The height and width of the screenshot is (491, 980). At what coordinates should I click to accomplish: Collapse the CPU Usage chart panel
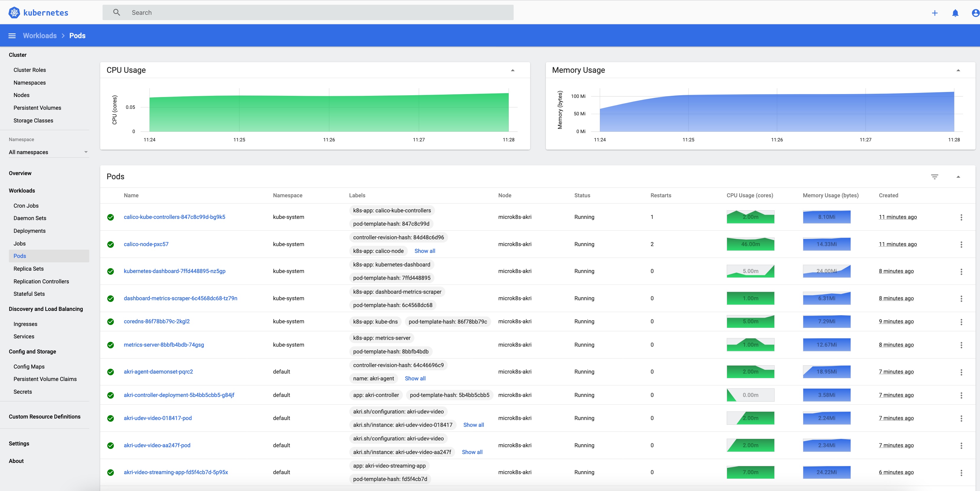point(512,70)
